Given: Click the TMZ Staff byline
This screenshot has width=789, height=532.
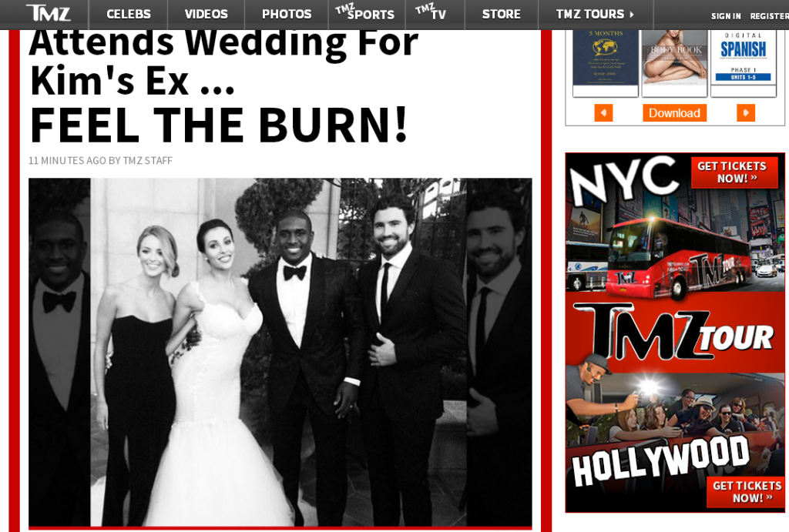Looking at the screenshot, I should pyautogui.click(x=147, y=160).
